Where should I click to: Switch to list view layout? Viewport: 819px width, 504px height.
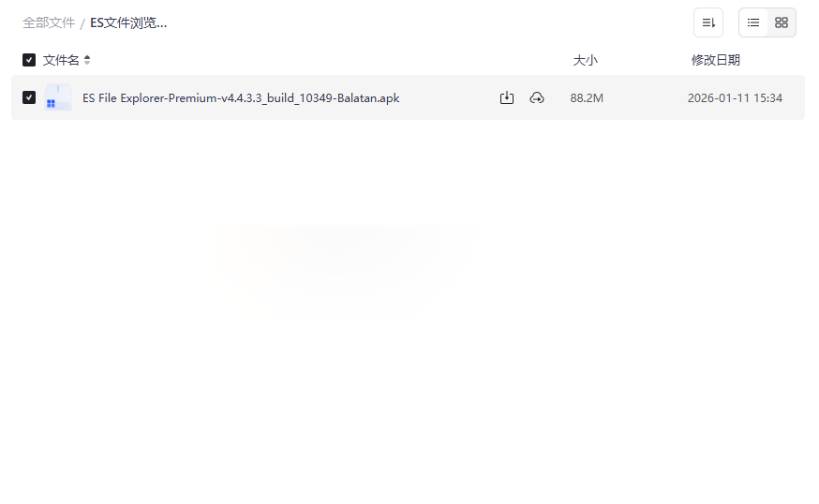click(x=753, y=22)
